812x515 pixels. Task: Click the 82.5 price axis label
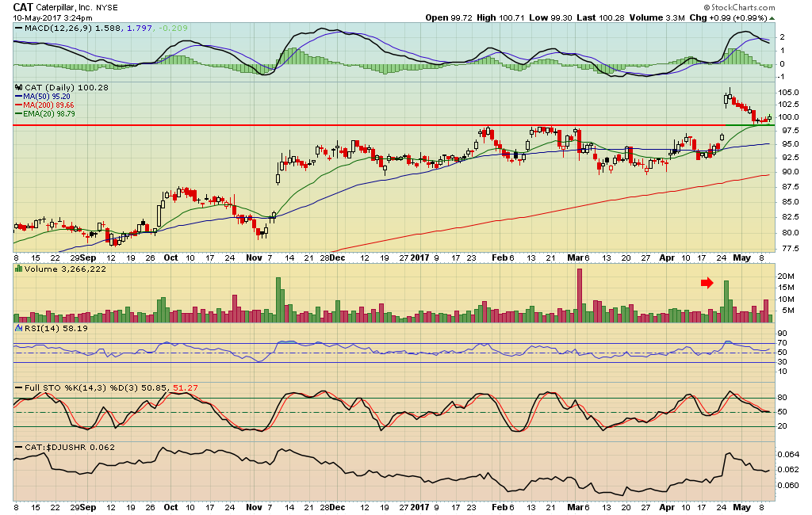click(791, 216)
